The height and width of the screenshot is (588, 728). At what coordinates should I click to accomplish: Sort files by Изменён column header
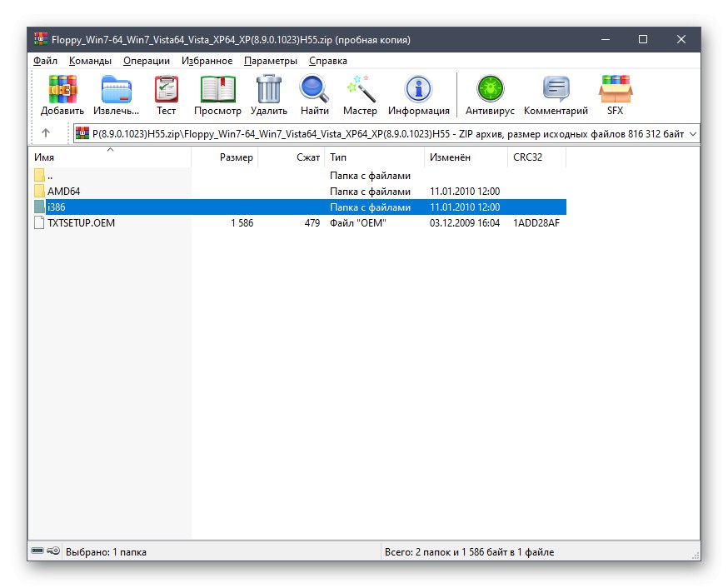click(x=466, y=157)
